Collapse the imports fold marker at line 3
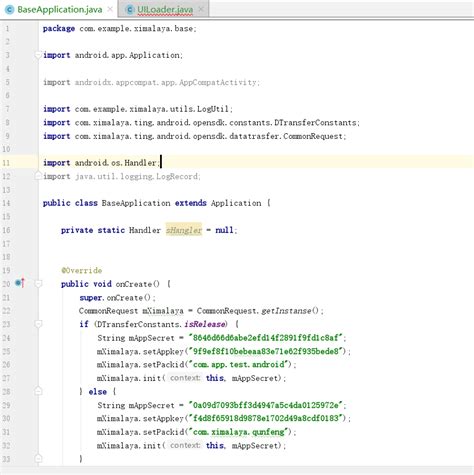This screenshot has width=474, height=475. tap(38, 55)
